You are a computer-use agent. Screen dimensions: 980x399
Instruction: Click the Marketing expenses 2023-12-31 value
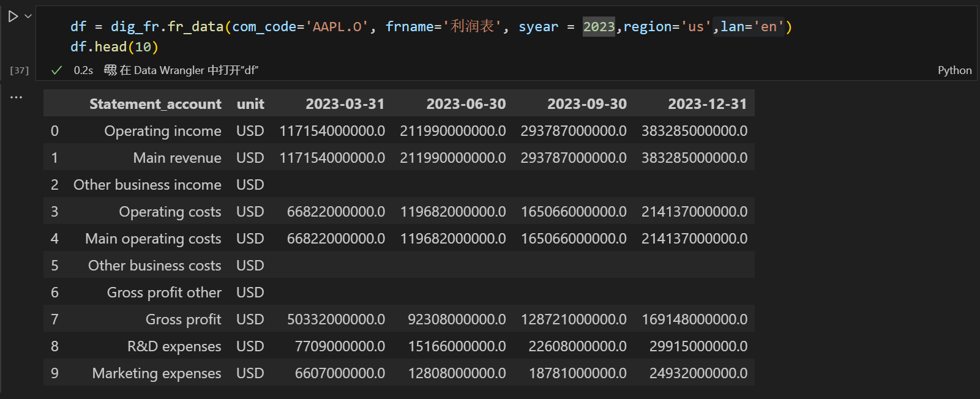point(698,373)
